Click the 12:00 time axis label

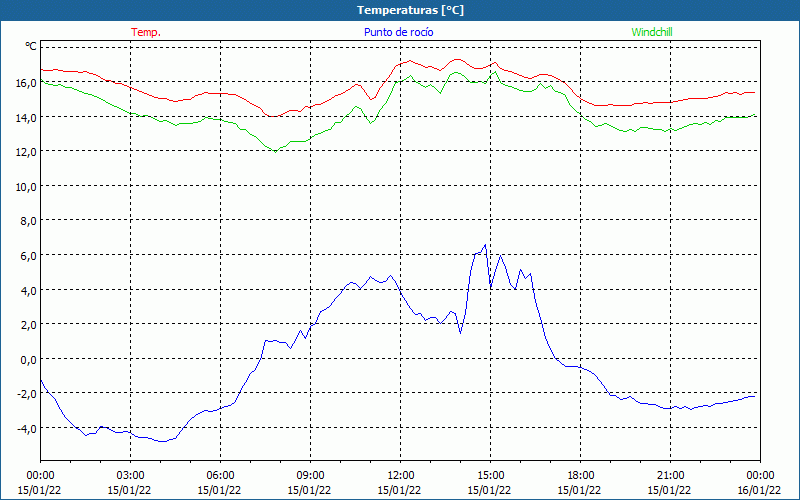click(x=401, y=476)
